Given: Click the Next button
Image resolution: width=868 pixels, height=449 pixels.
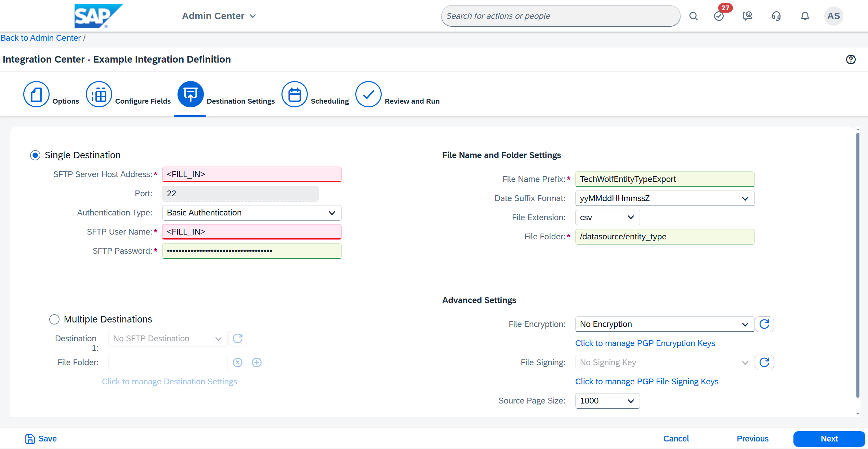Looking at the screenshot, I should pyautogui.click(x=829, y=439).
